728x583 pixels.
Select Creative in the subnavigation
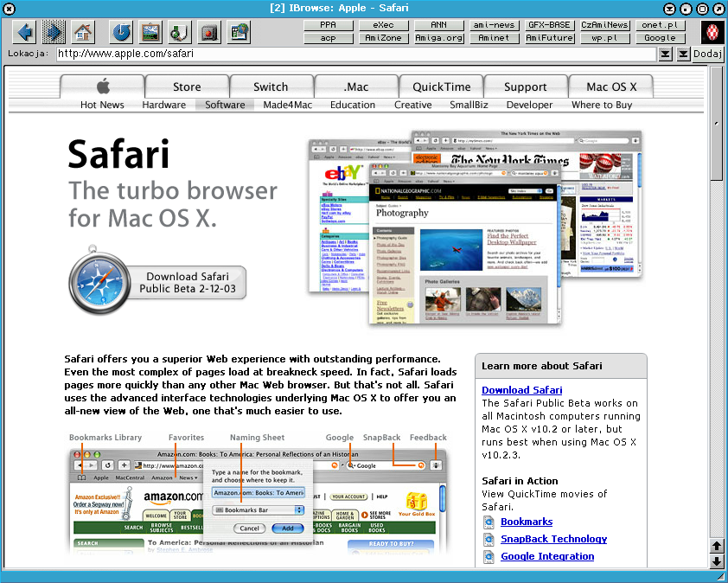(x=412, y=105)
